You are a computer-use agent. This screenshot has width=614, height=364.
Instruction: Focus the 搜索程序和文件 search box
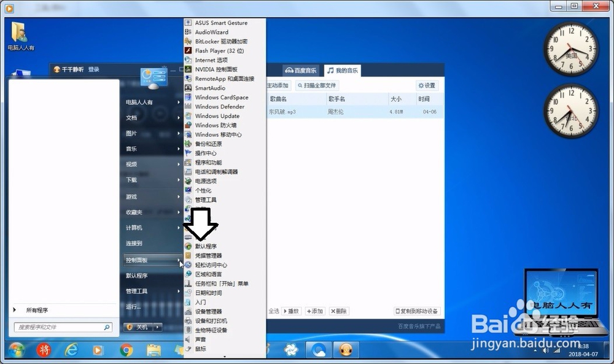coord(63,327)
